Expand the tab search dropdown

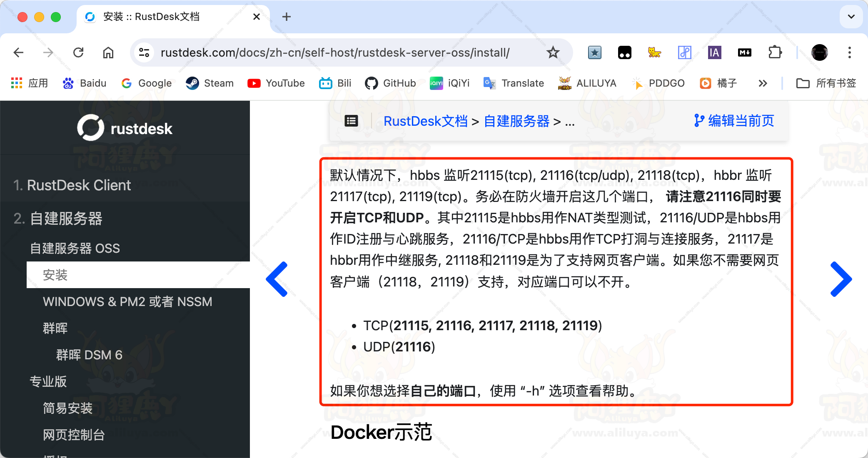coord(851,17)
